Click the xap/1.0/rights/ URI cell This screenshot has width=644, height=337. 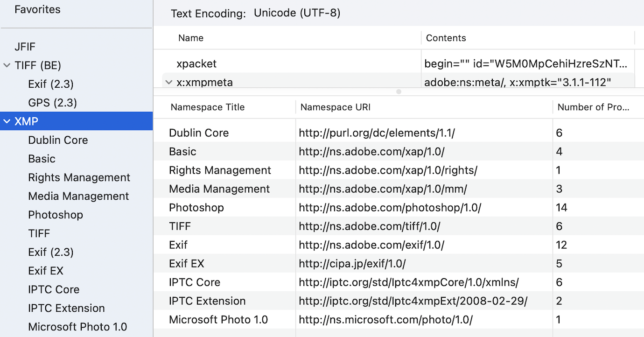pos(388,170)
